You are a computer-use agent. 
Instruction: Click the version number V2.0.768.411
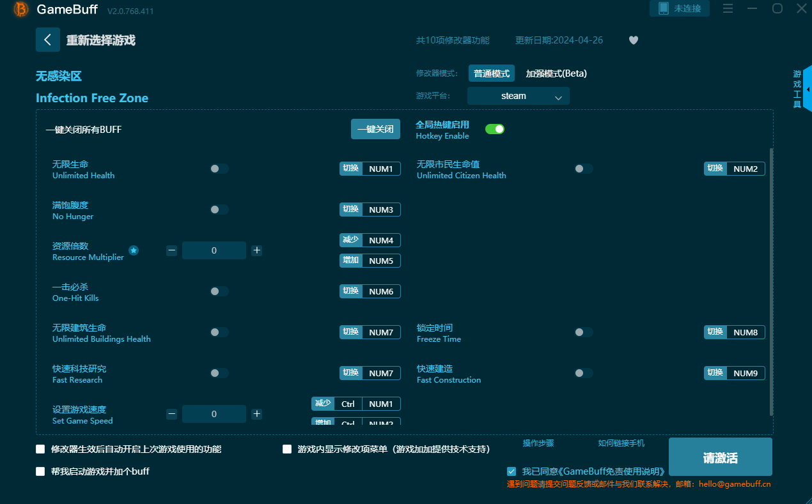click(130, 11)
